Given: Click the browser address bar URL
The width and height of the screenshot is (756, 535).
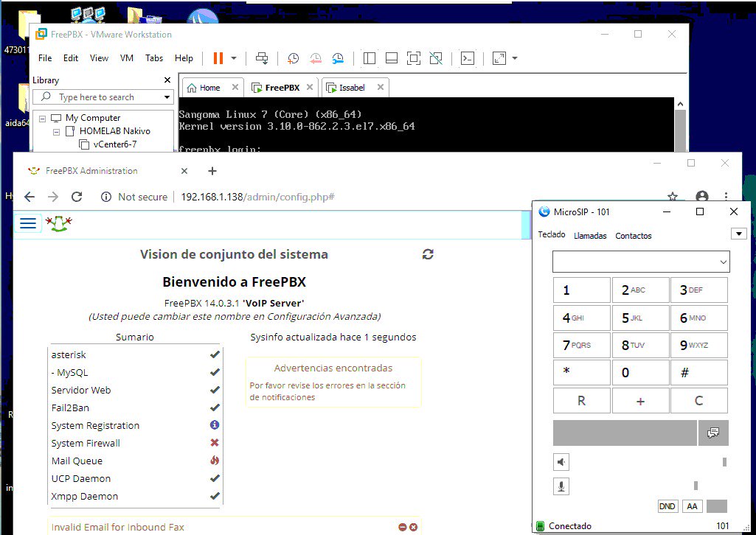Looking at the screenshot, I should tap(257, 197).
